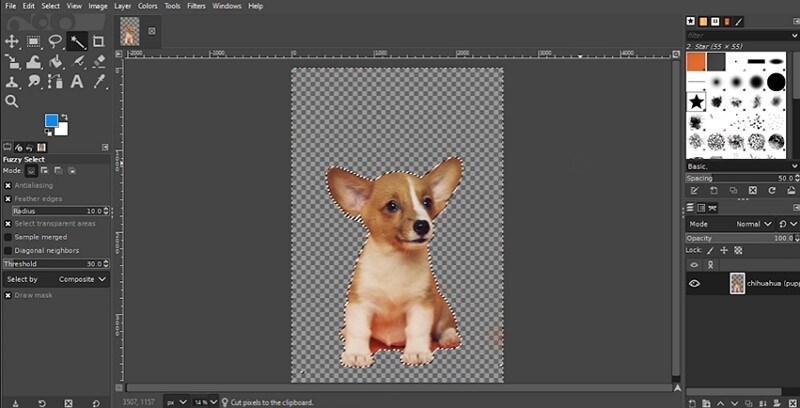Open the Select menu
The image size is (800, 408).
tap(51, 6)
